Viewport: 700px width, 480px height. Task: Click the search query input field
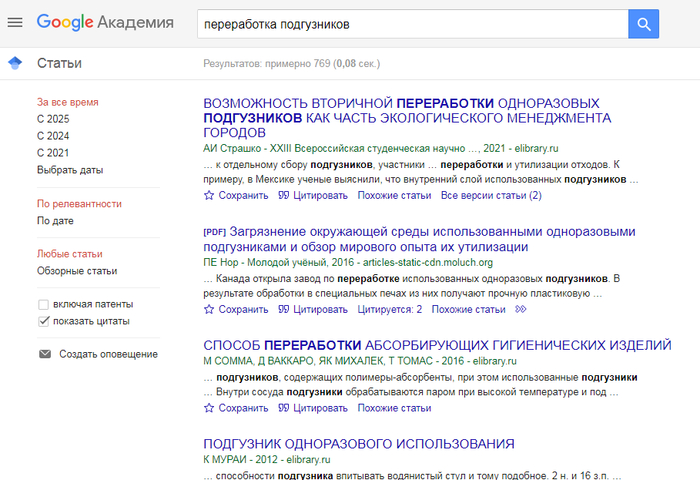[x=410, y=23]
